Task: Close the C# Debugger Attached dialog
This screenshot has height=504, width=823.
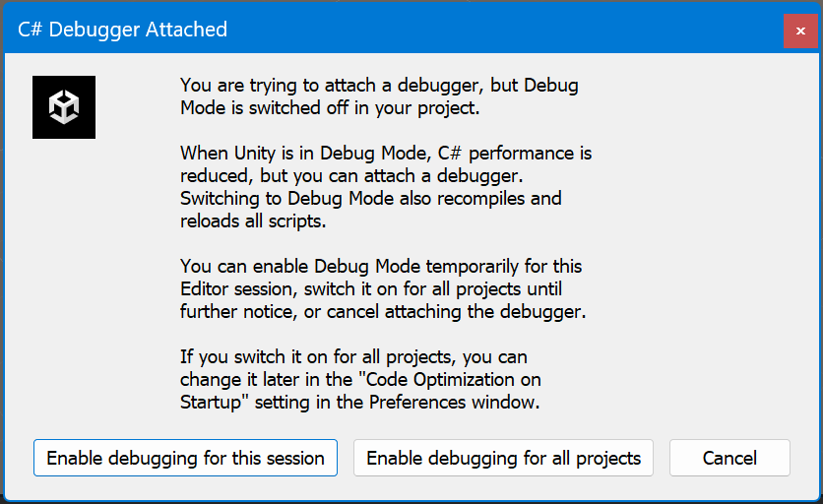Action: click(x=800, y=31)
